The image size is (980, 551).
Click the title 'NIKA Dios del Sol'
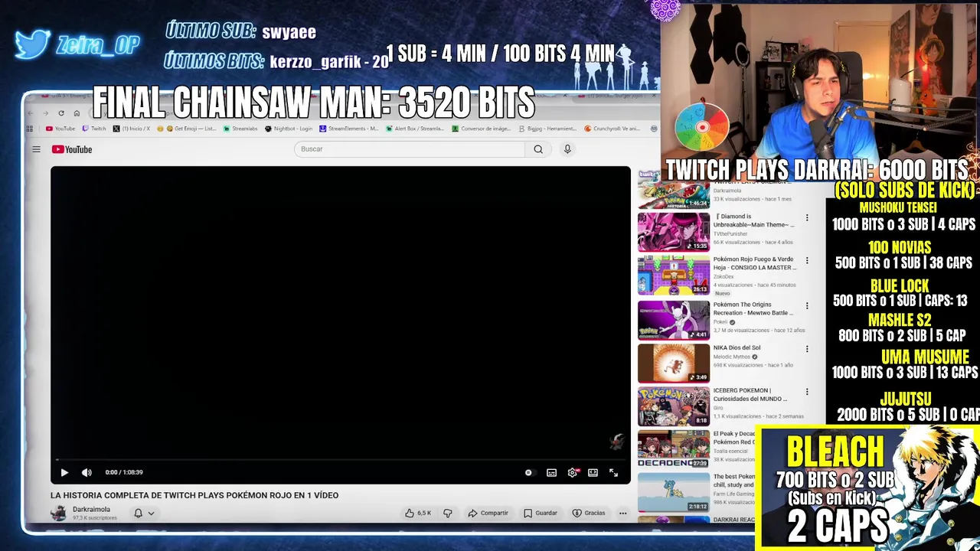pos(737,347)
